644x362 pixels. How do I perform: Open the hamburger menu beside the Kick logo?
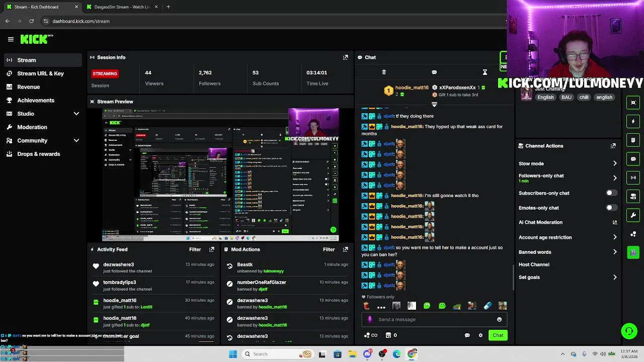11,39
